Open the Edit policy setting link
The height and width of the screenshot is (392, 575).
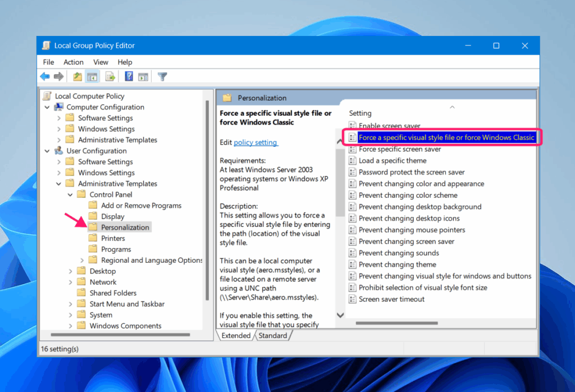[x=255, y=142]
